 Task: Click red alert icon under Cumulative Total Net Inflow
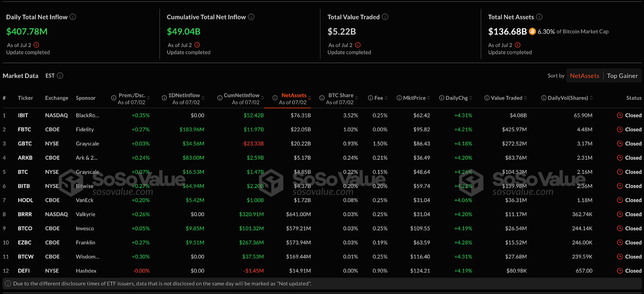click(x=197, y=45)
